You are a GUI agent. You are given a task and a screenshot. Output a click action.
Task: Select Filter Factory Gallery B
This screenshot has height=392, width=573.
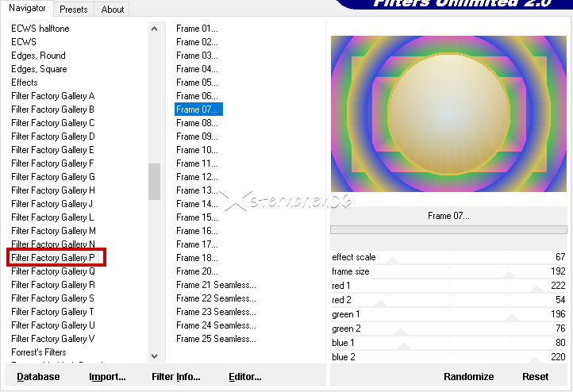(x=53, y=110)
